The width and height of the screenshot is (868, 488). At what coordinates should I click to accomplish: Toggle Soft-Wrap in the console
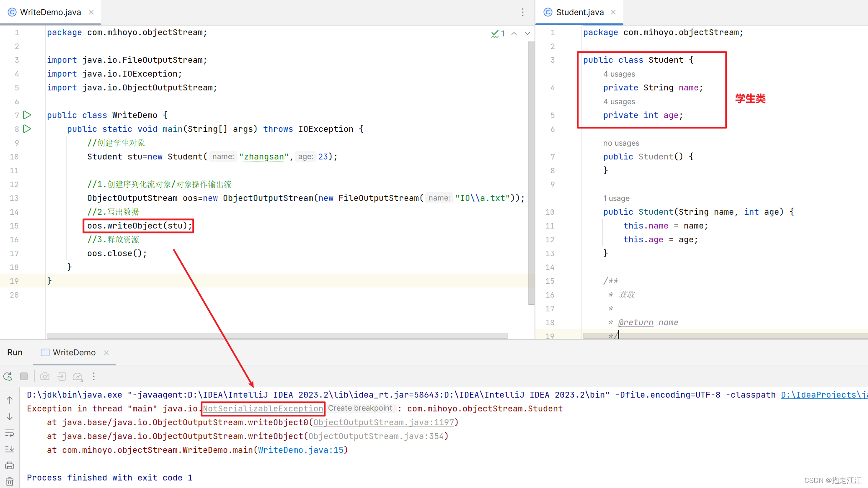point(10,433)
